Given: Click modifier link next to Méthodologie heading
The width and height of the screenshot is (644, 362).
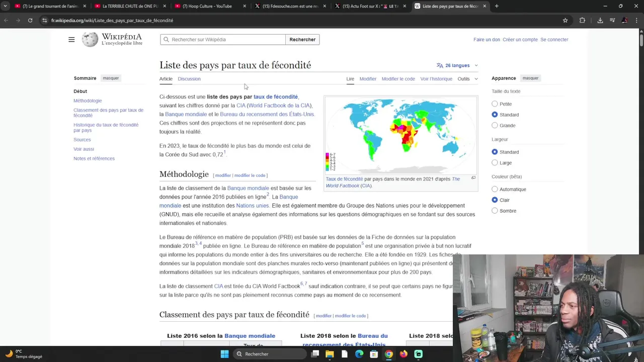Looking at the screenshot, I should [x=223, y=175].
